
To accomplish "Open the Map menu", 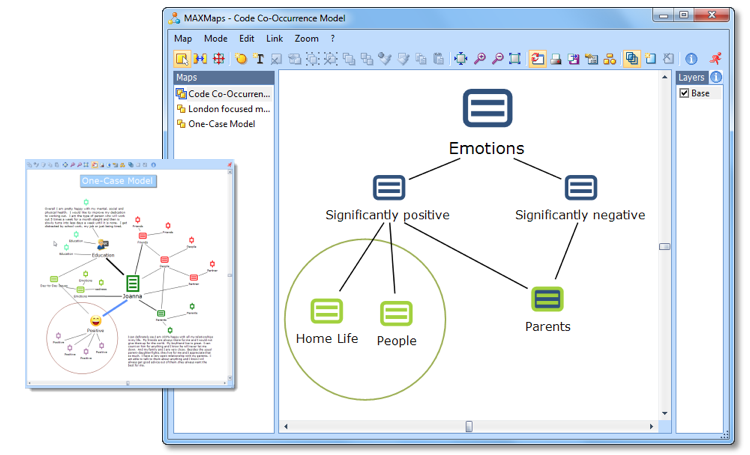I will pyautogui.click(x=183, y=39).
